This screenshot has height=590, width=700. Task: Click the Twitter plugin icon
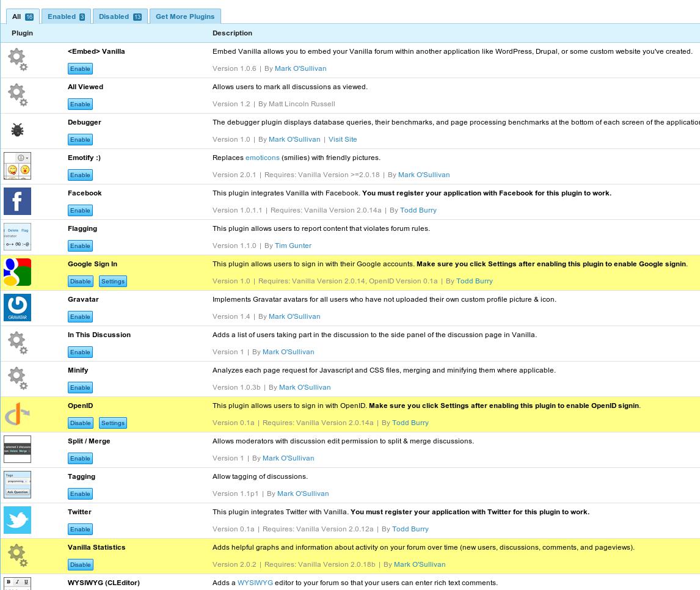tap(17, 520)
